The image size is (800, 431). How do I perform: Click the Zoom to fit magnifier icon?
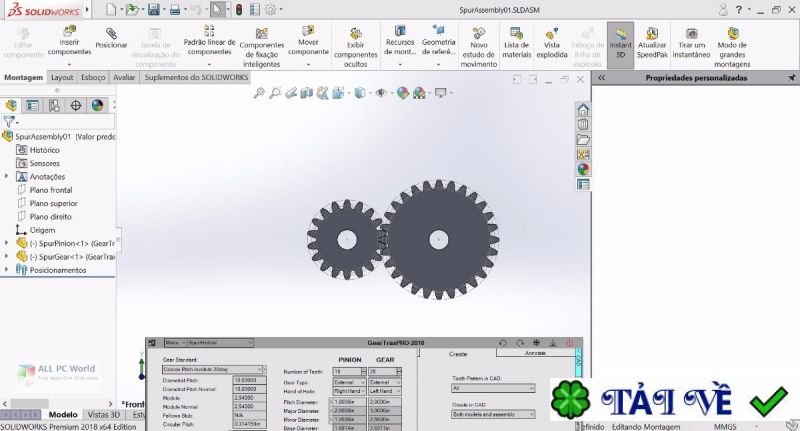pos(259,93)
